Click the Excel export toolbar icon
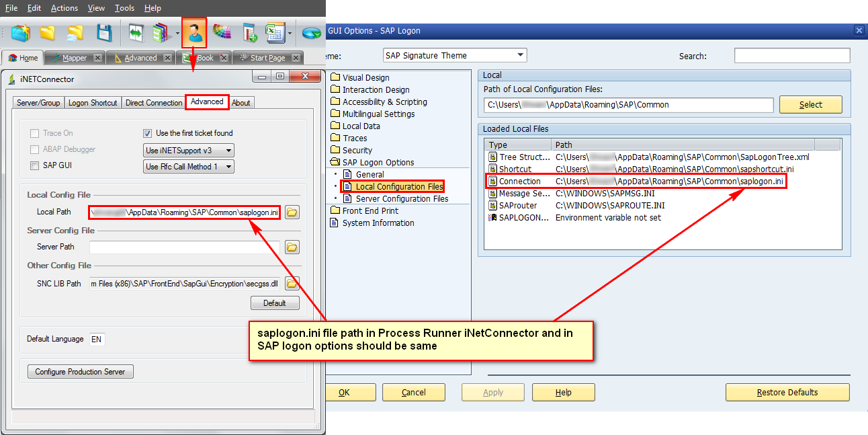The image size is (868, 435). pos(275,32)
